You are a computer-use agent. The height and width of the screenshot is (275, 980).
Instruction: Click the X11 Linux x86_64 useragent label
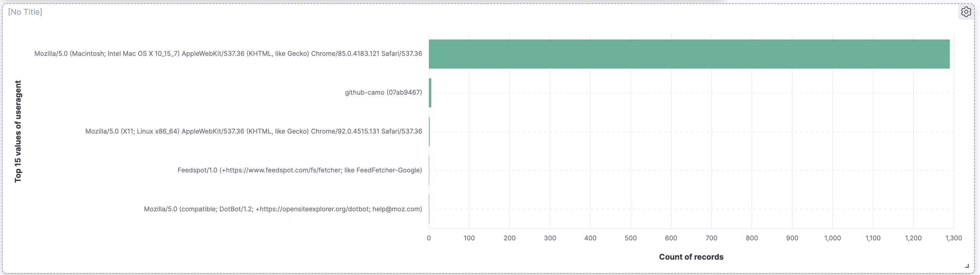click(254, 131)
